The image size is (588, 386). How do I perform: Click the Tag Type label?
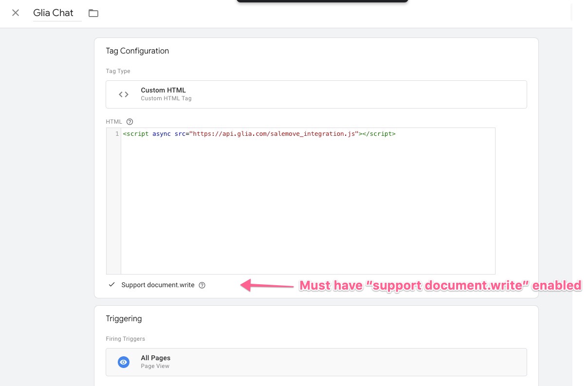tap(118, 71)
